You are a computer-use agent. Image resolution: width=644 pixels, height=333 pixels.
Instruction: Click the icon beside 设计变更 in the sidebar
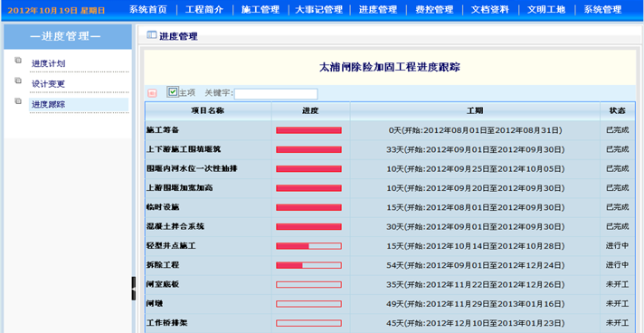point(18,81)
